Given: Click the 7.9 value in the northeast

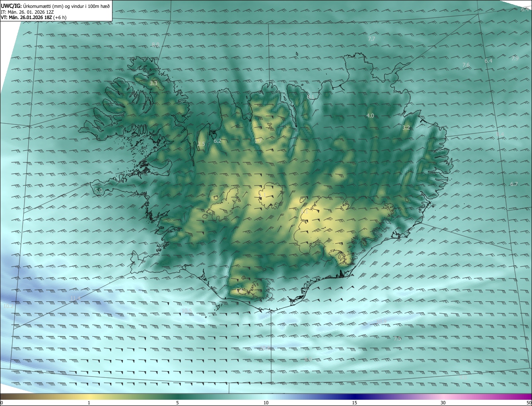Looking at the screenshot, I should 515,58.
